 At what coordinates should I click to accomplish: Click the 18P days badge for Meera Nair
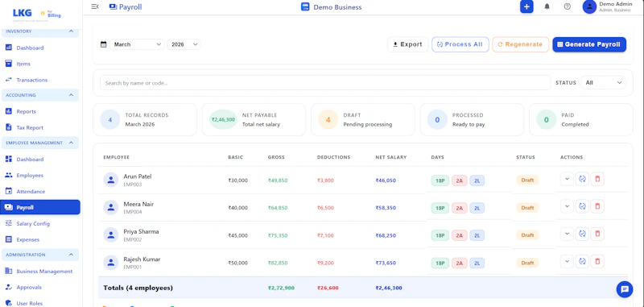coord(440,208)
